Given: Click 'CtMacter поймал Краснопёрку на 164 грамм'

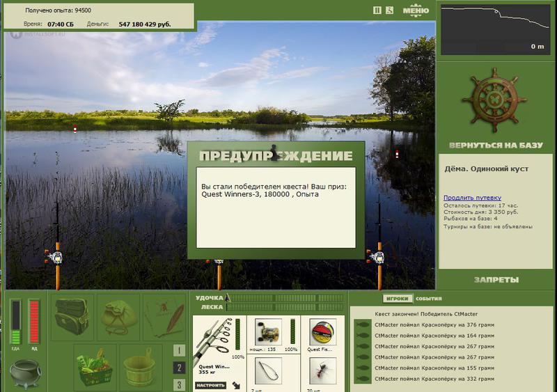Looking at the screenshot, I should 434,336.
